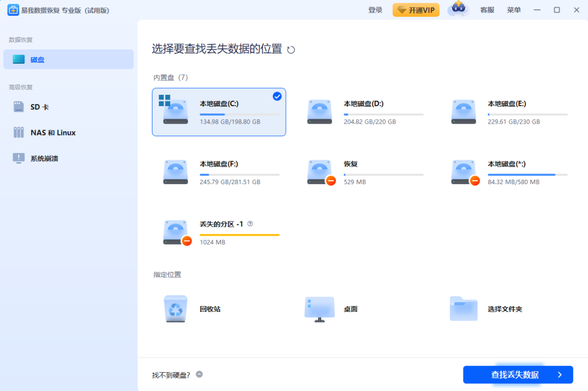Click the 指定位置 section header

click(167, 274)
